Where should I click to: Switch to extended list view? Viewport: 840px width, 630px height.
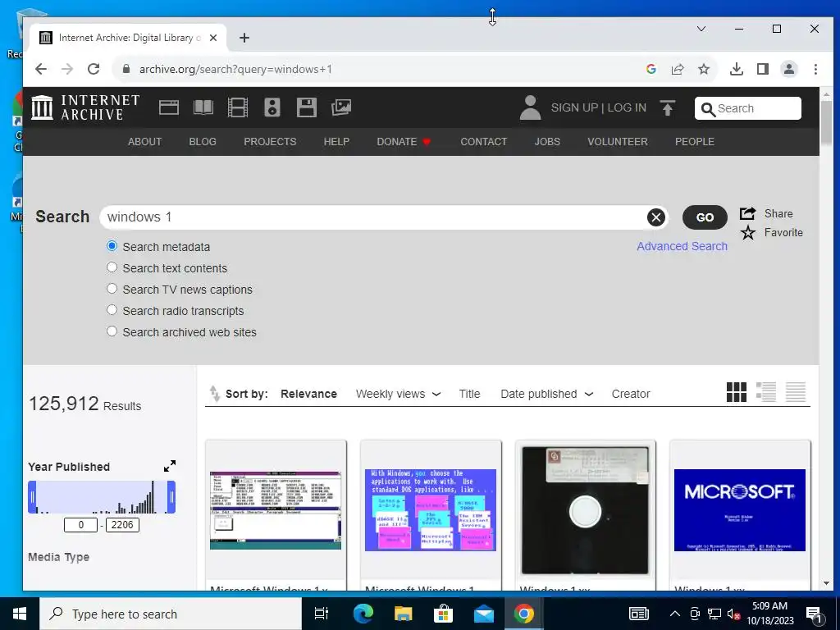766,392
